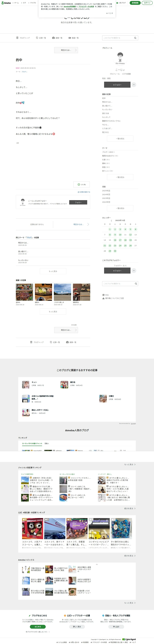Open the recent article 思い続けて… in the sidebar
Image resolution: width=154 pixels, height=644 pixels.
(x=107, y=106)
